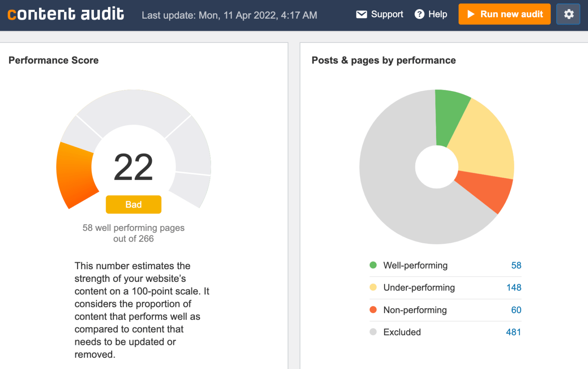Toggle the Well-performing legend row
Image resolution: width=588 pixels, height=369 pixels.
click(415, 265)
